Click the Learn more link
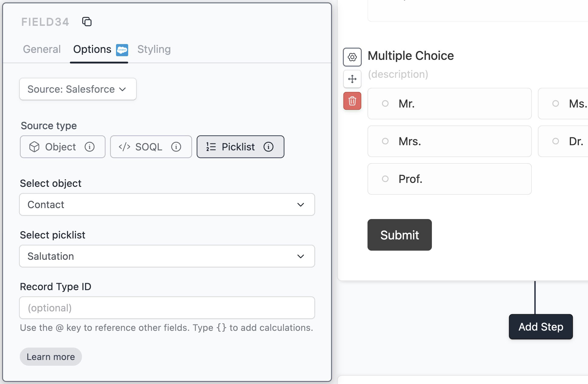588x384 pixels. pyautogui.click(x=51, y=357)
